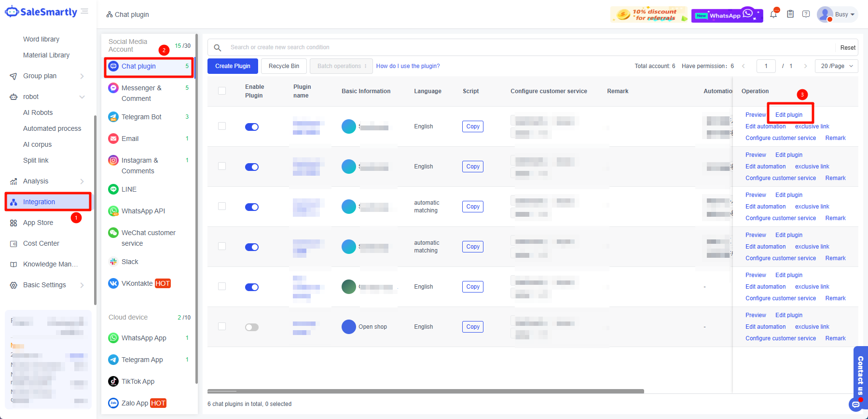Check the select-all checkbox in table header
Screen dimensions: 868x419
click(222, 91)
